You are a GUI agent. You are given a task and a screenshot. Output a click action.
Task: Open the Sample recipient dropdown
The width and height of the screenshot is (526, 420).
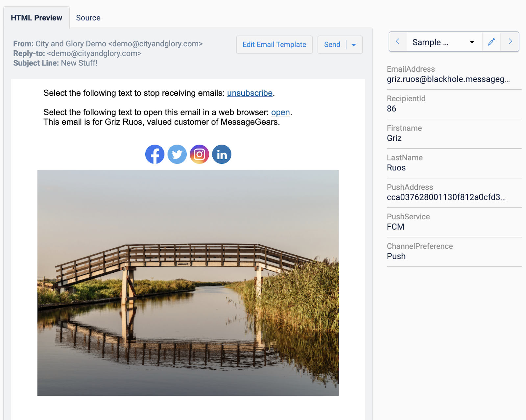pyautogui.click(x=444, y=42)
